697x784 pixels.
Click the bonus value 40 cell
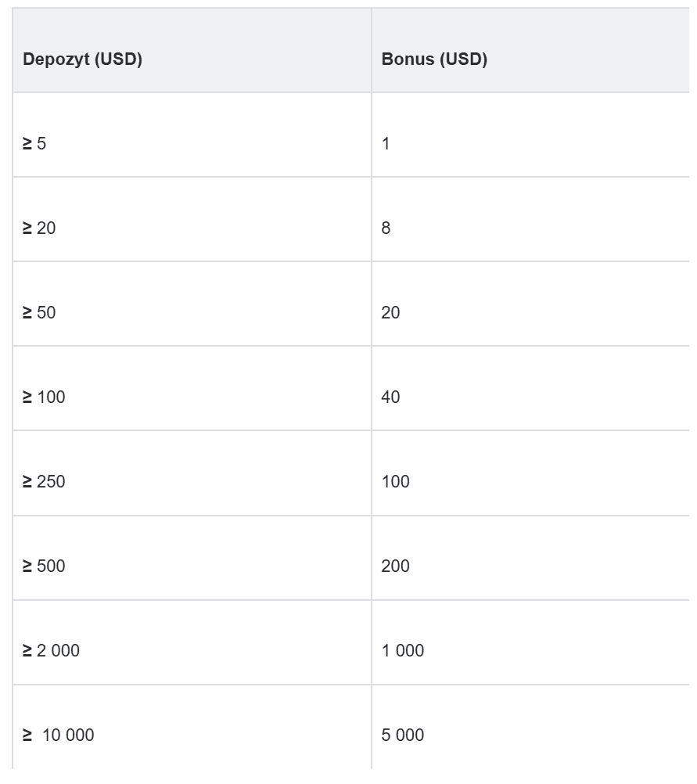(390, 397)
